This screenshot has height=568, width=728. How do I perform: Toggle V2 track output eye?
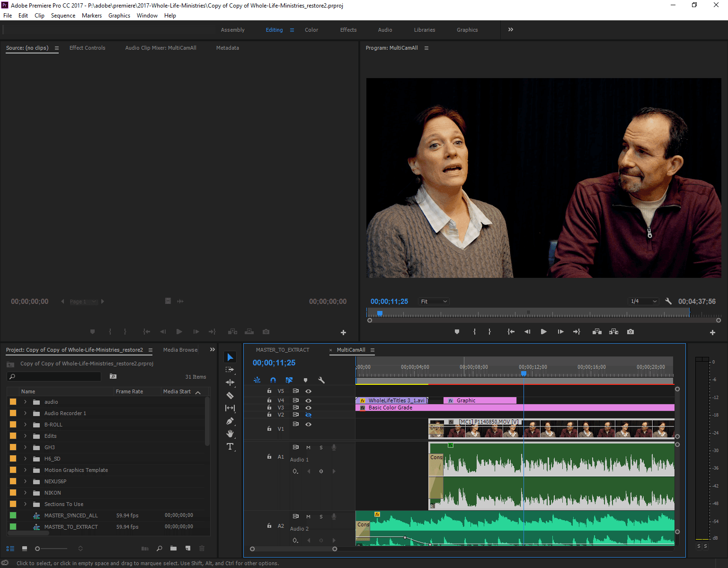308,415
